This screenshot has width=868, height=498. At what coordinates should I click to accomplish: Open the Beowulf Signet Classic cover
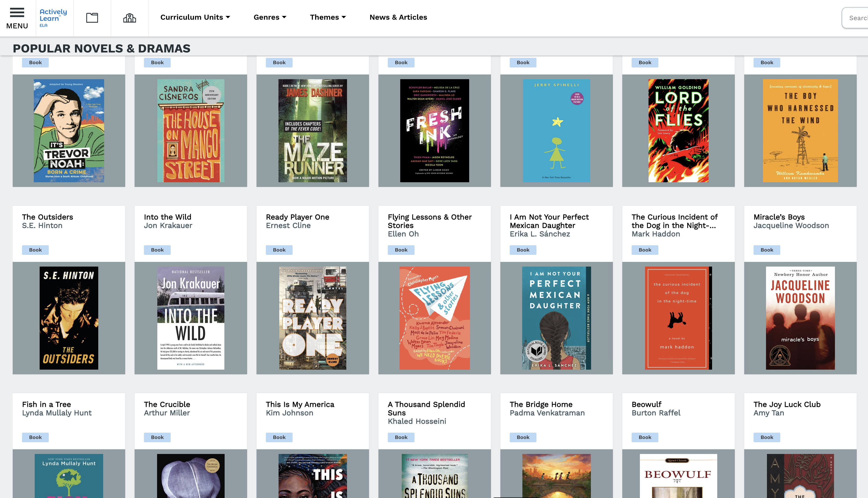[x=678, y=476]
